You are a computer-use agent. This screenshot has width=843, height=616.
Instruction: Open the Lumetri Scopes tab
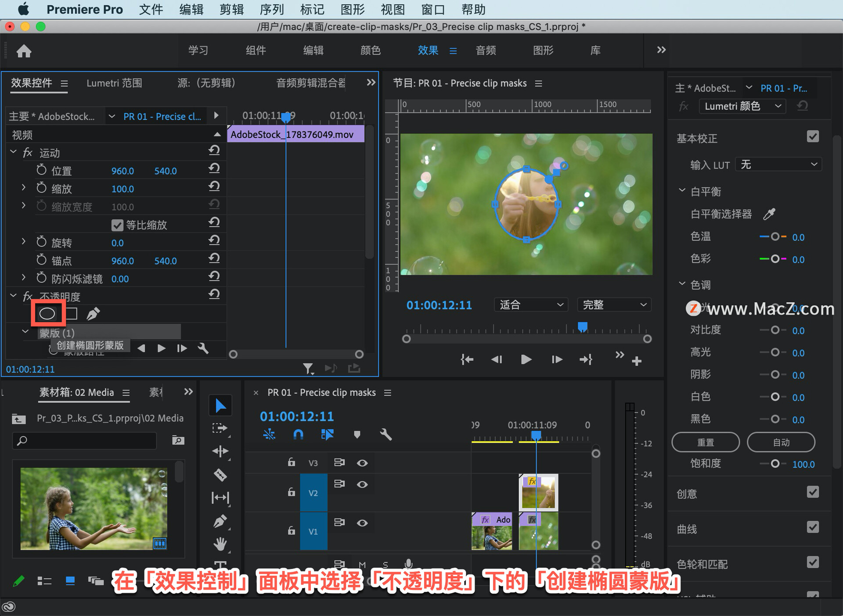[114, 83]
